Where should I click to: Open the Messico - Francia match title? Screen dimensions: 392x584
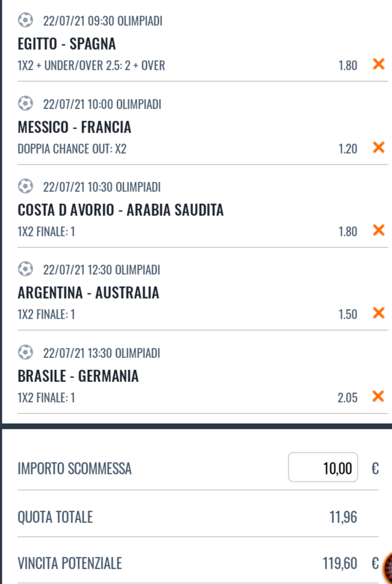pos(75,127)
